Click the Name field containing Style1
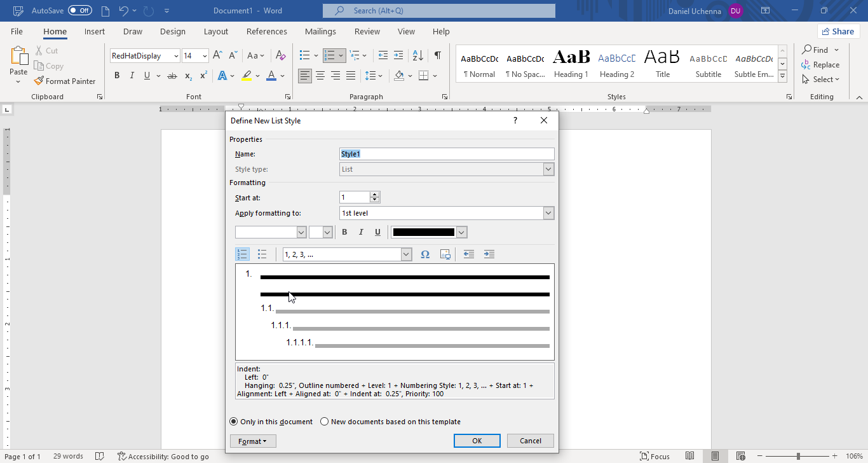The height and width of the screenshot is (463, 868). coord(447,154)
